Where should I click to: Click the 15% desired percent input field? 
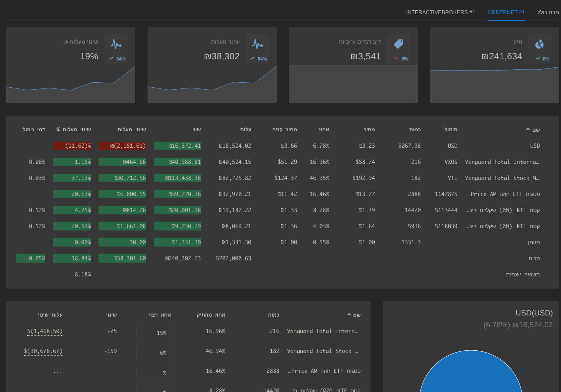[154, 333]
